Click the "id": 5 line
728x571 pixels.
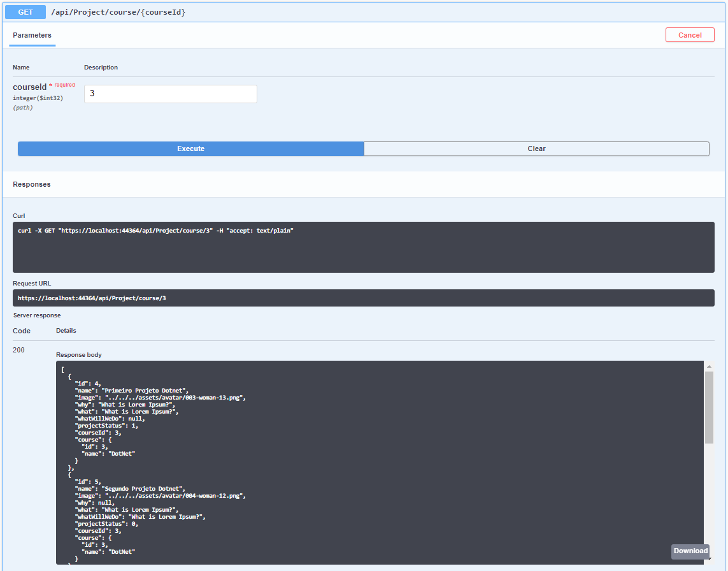click(89, 482)
